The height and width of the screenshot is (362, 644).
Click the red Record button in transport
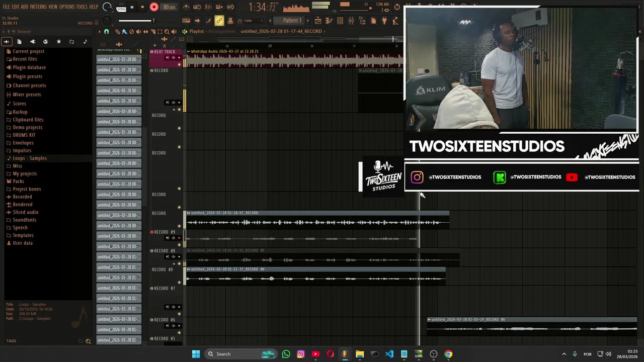click(x=154, y=7)
